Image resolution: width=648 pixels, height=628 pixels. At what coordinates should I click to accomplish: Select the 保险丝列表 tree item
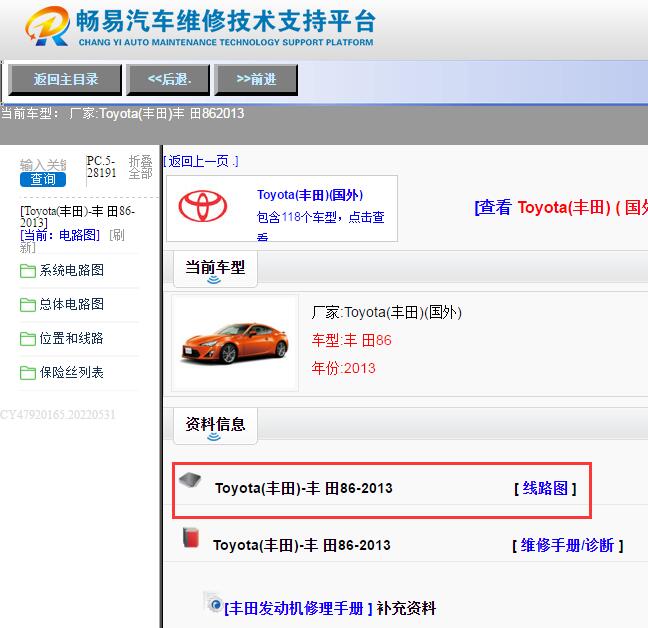click(71, 372)
